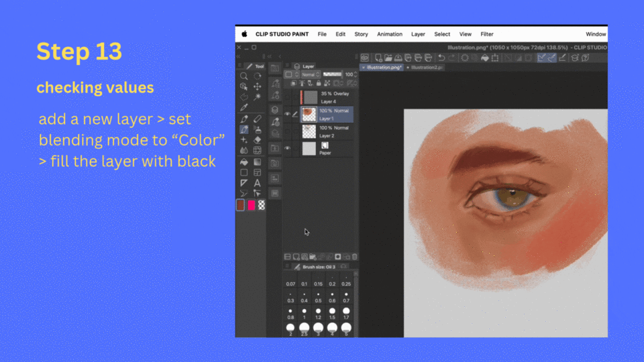This screenshot has height=362, width=644.
Task: Select the Eraser tool
Action: (258, 140)
